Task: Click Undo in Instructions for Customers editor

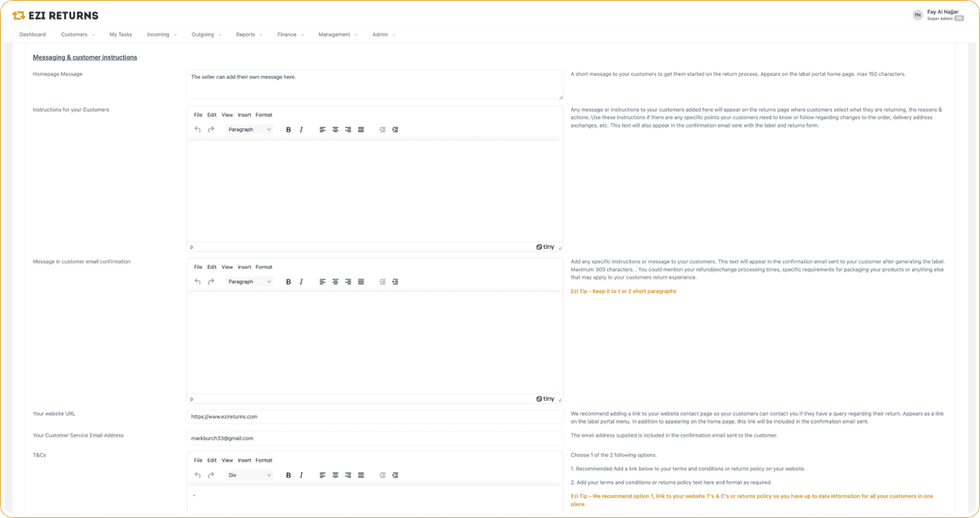Action: coord(198,130)
